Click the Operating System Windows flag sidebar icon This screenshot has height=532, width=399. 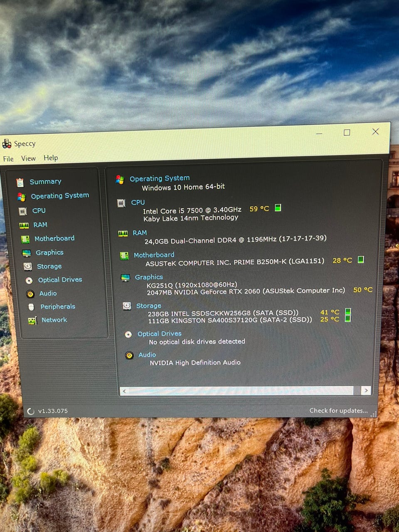[21, 197]
